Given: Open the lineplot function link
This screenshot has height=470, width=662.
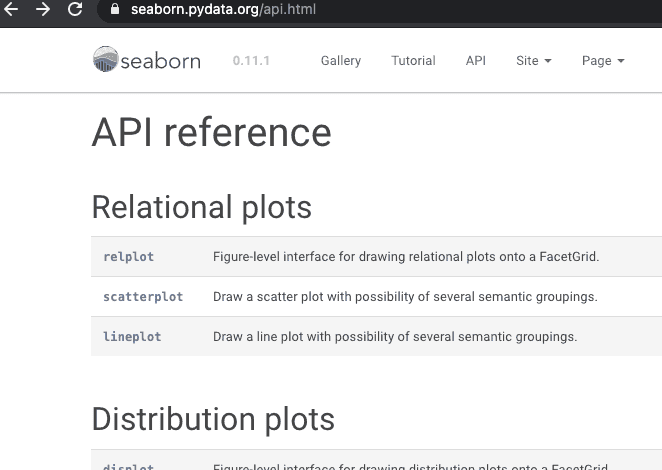Looking at the screenshot, I should pos(132,337).
